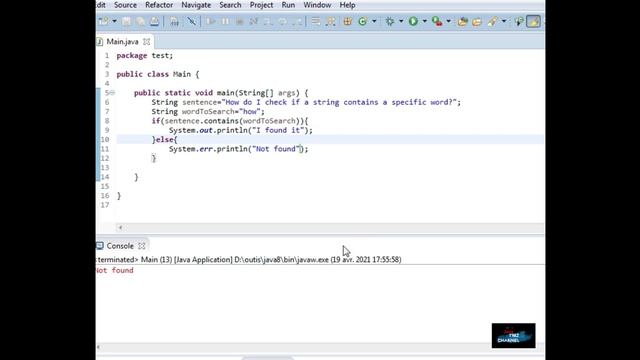Click line number 17 in the gutter

(x=105, y=205)
